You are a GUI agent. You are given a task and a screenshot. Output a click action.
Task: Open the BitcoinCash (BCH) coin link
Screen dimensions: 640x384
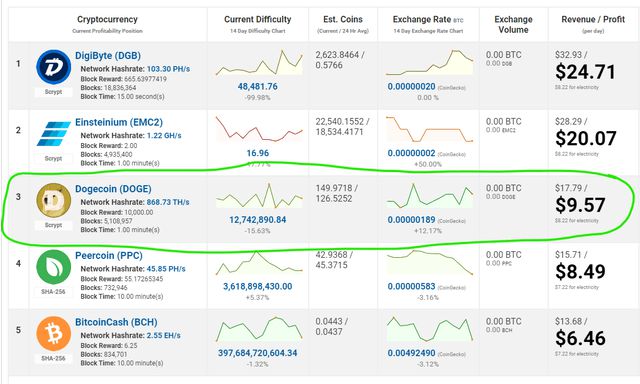point(116,322)
